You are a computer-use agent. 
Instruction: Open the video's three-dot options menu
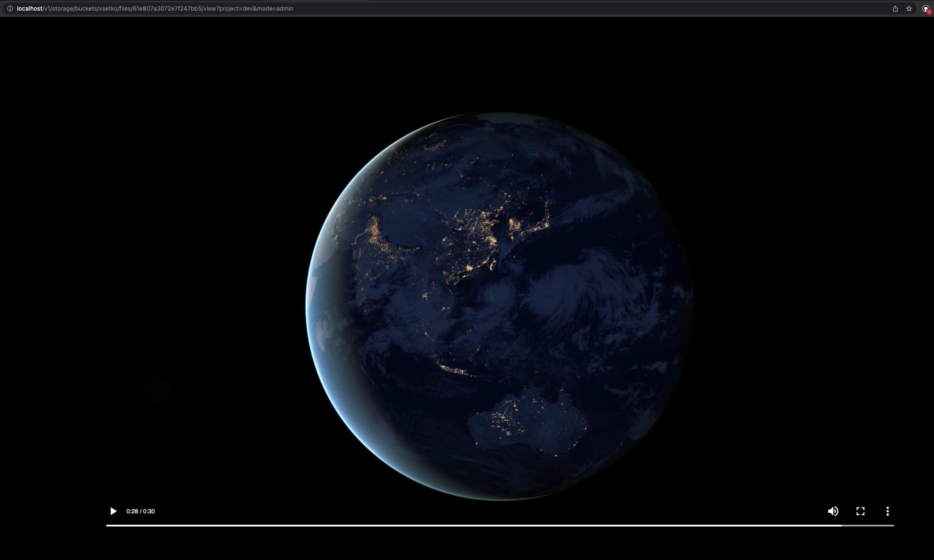tap(887, 511)
